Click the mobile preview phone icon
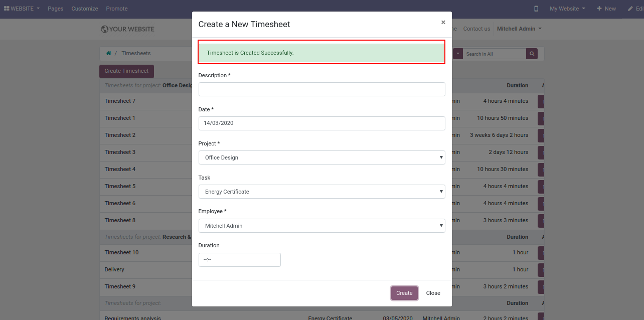Image resolution: width=644 pixels, height=320 pixels. (536, 9)
